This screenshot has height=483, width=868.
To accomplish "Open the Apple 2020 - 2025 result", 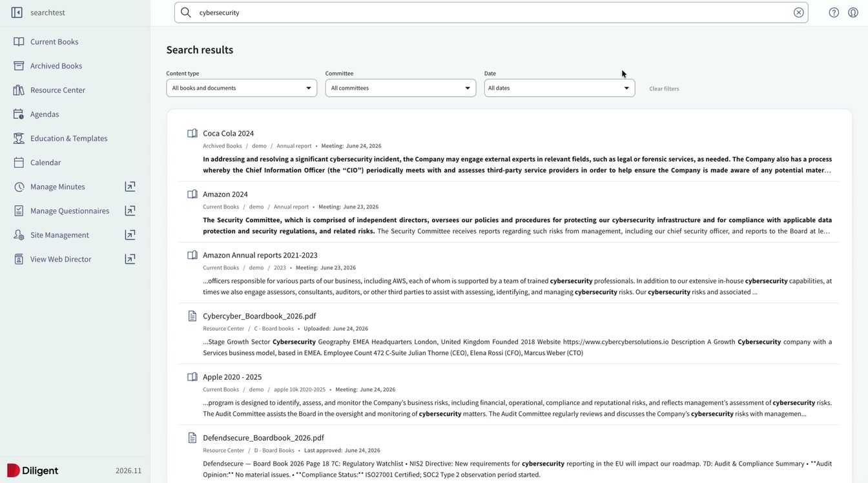I will (x=232, y=377).
